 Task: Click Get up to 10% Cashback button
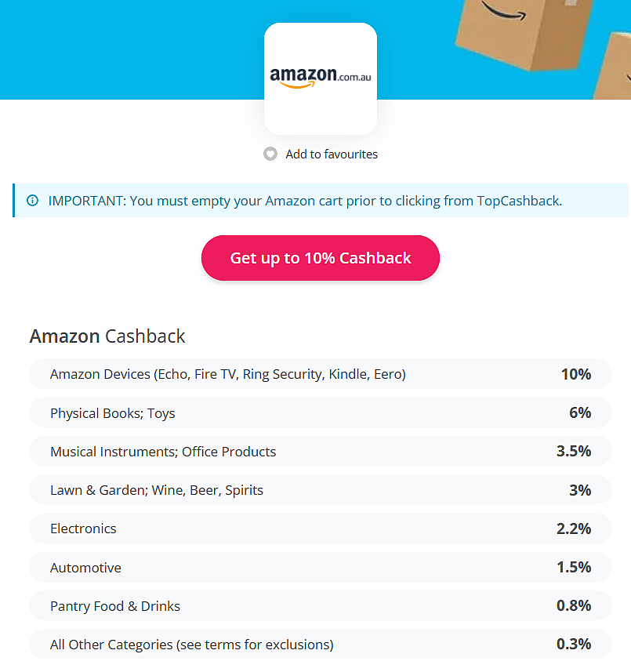pyautogui.click(x=321, y=258)
